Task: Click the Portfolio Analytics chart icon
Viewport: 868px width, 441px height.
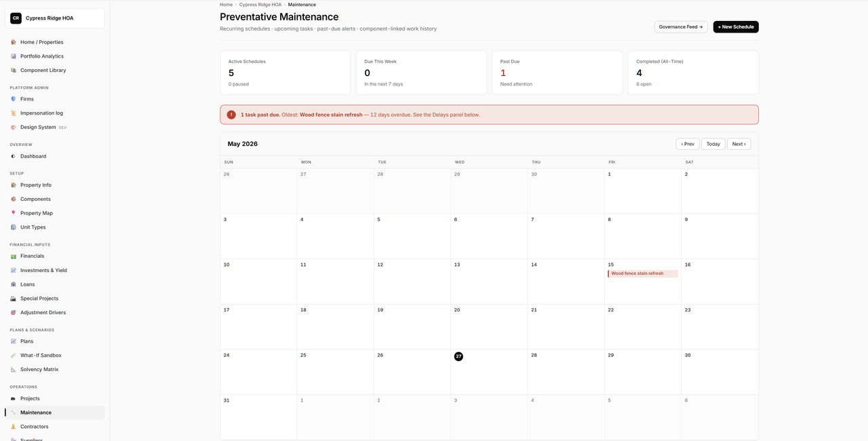Action: pos(14,56)
